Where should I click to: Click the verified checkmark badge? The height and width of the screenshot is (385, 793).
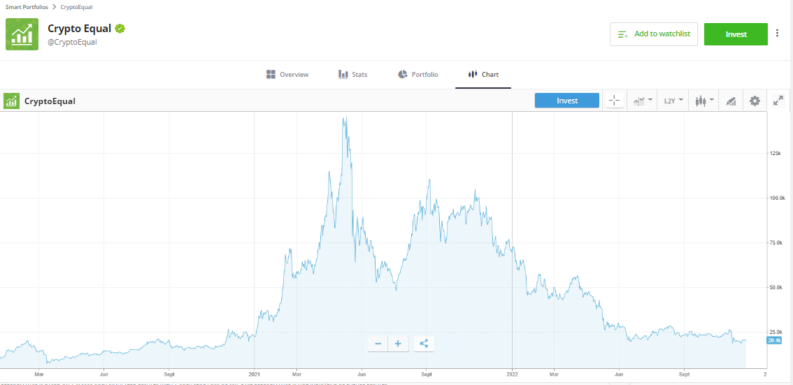tap(120, 28)
